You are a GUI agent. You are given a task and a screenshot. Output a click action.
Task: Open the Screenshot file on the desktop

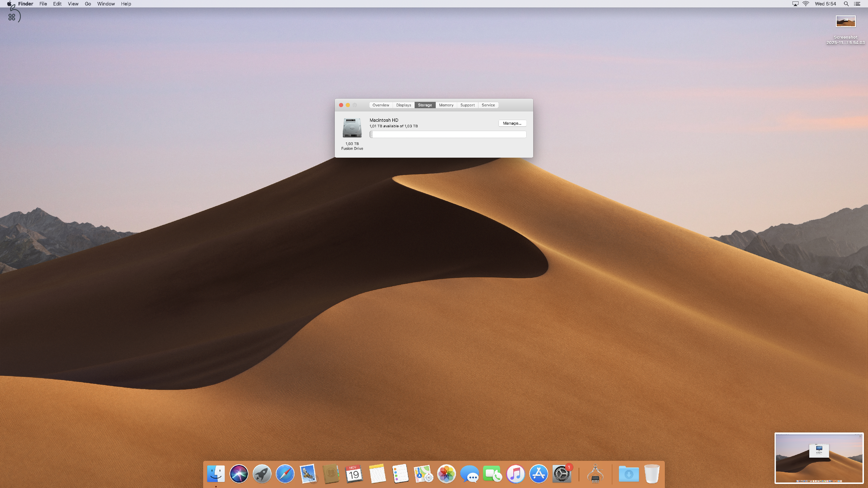tap(846, 21)
